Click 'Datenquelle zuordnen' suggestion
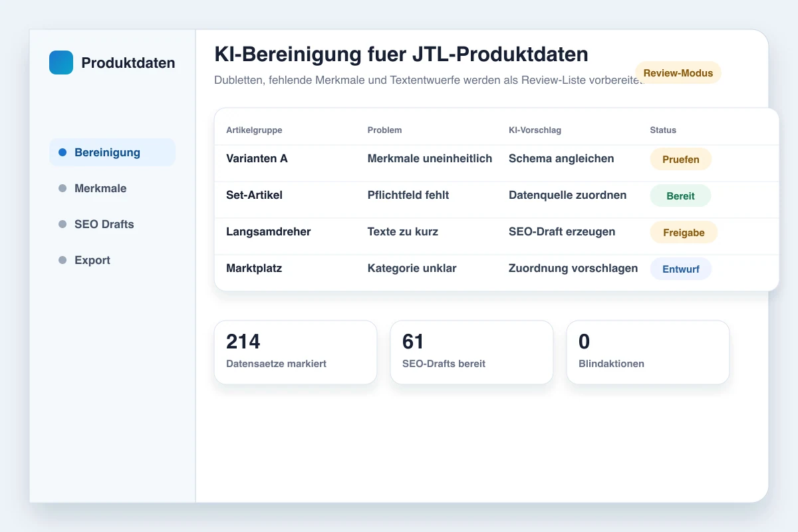798x532 pixels. (x=568, y=195)
